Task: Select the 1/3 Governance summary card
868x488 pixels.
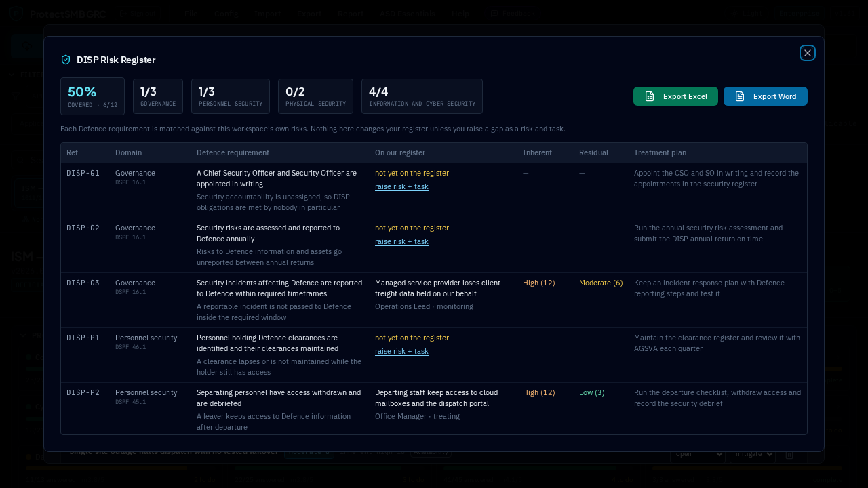Action: pos(158,96)
